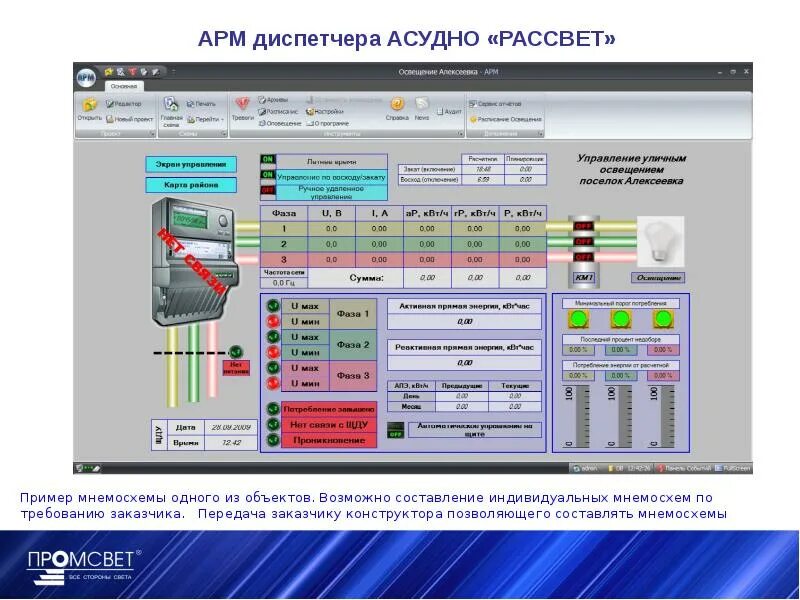Screen dimensions: 800x600
Task: Click the Печать print command
Action: [x=201, y=104]
